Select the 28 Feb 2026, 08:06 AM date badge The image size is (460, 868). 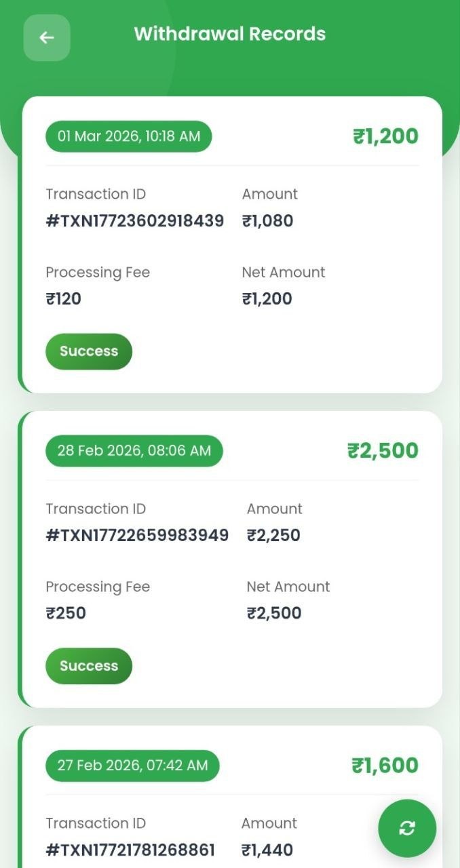coord(134,451)
